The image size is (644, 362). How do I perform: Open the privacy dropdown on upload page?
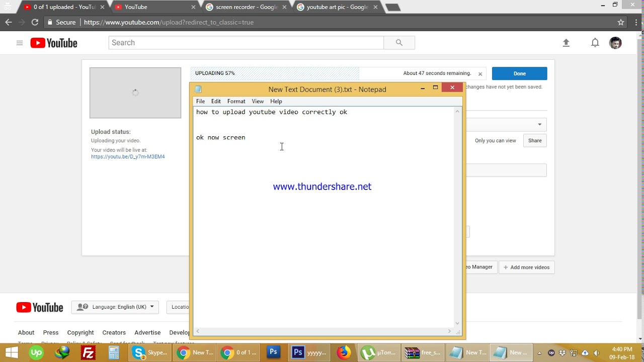(x=506, y=124)
